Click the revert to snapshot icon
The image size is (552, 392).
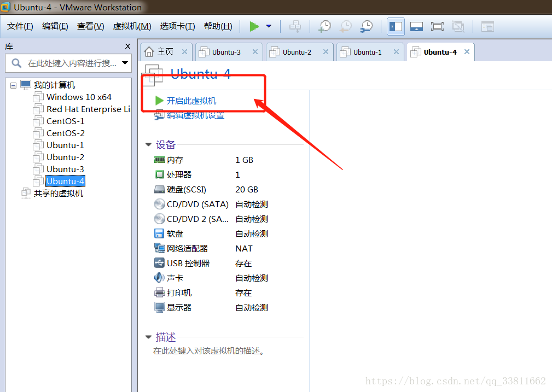[x=345, y=26]
